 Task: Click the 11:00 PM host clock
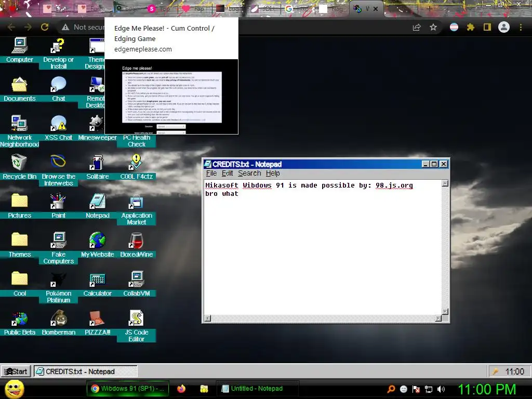[x=487, y=389]
